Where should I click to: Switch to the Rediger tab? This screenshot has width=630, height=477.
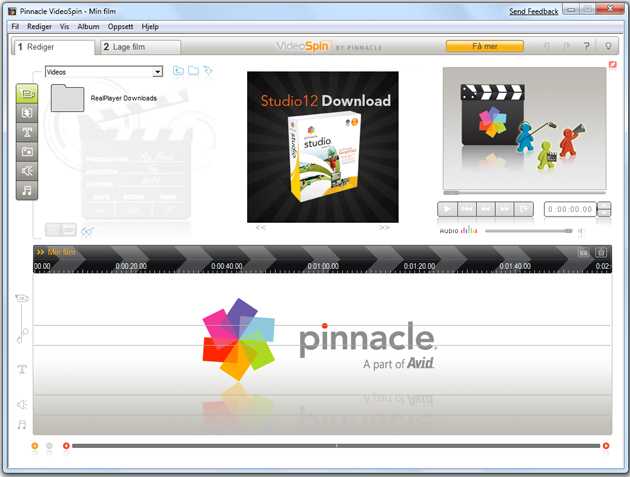tap(53, 47)
